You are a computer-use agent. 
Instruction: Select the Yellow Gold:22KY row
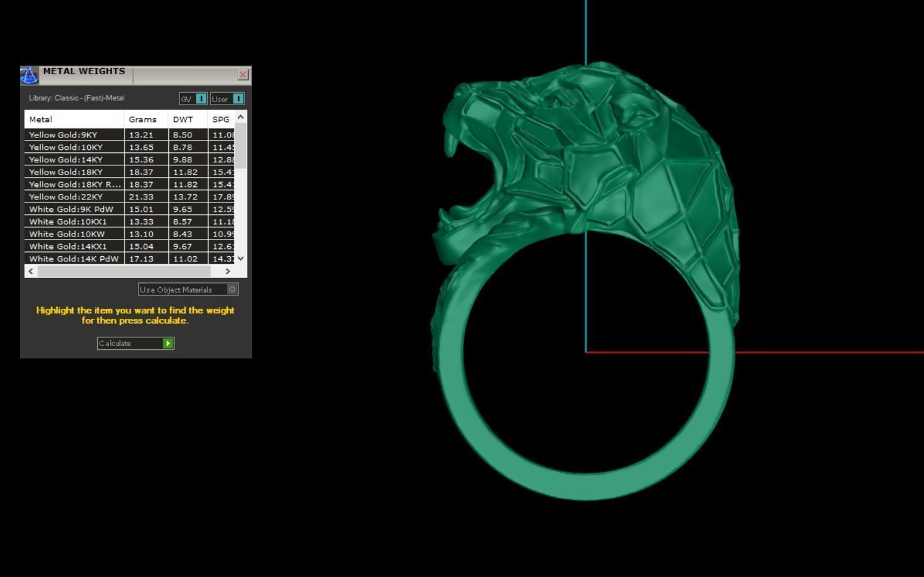(129, 196)
